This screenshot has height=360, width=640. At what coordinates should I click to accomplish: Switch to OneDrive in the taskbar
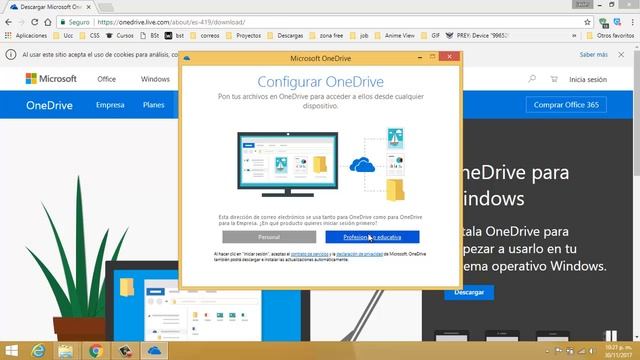tap(154, 351)
